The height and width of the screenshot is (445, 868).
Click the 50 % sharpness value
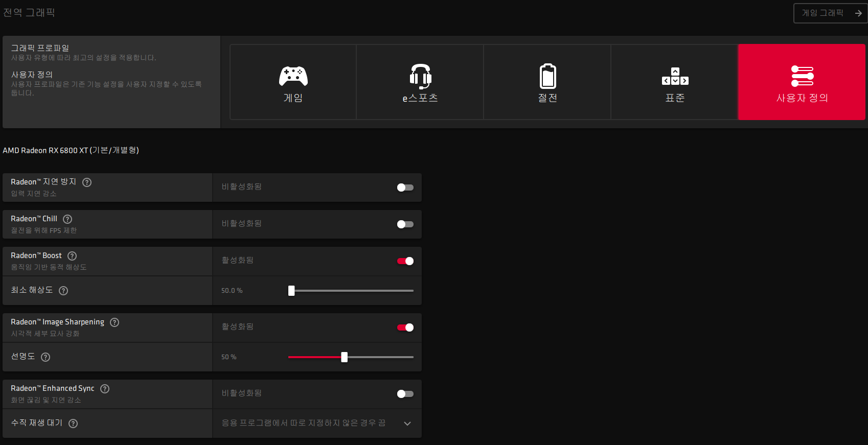point(229,357)
